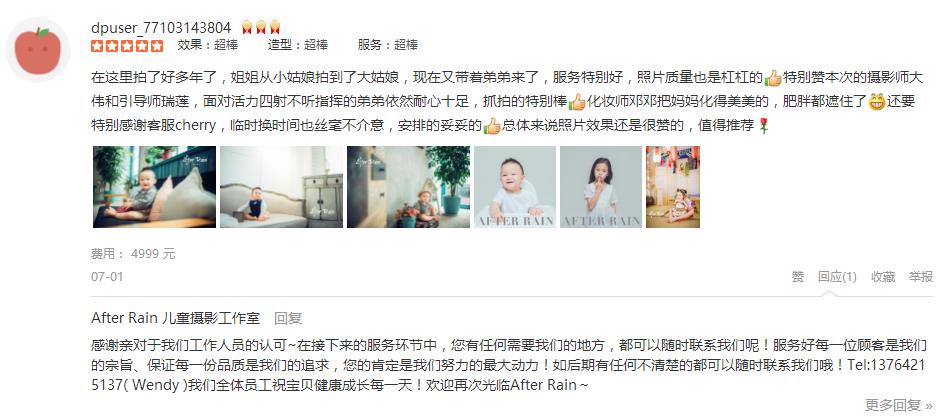Click thumbs-up emoji after 杠杠的

pos(773,78)
